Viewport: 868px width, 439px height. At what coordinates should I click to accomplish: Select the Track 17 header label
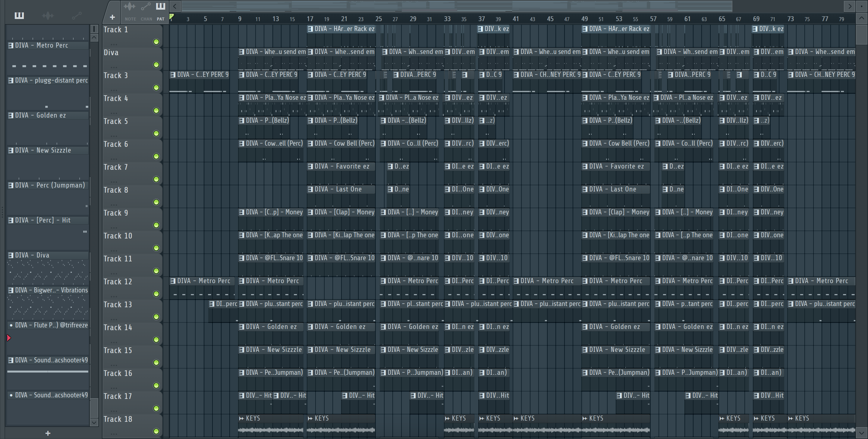pos(118,396)
